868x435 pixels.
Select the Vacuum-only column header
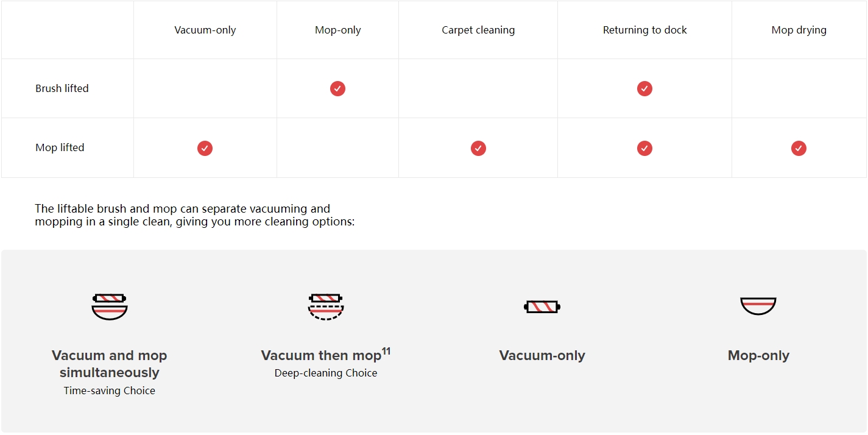(205, 30)
